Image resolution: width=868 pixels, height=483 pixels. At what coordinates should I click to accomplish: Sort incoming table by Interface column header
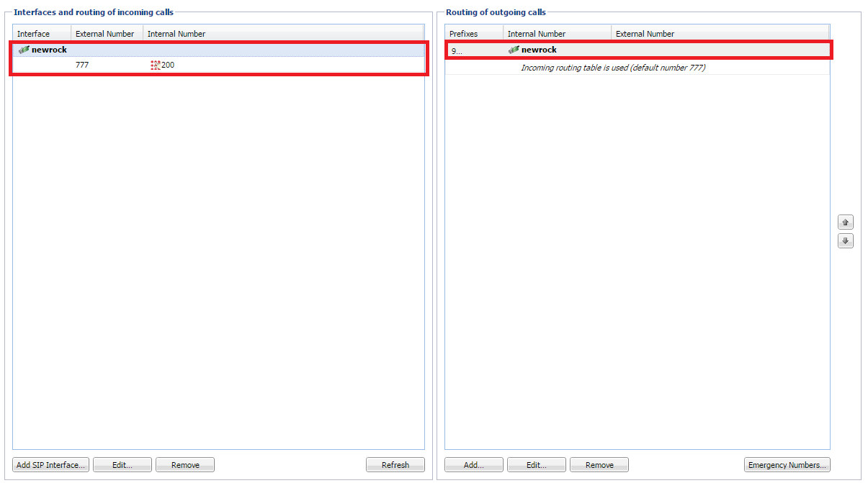pyautogui.click(x=34, y=34)
